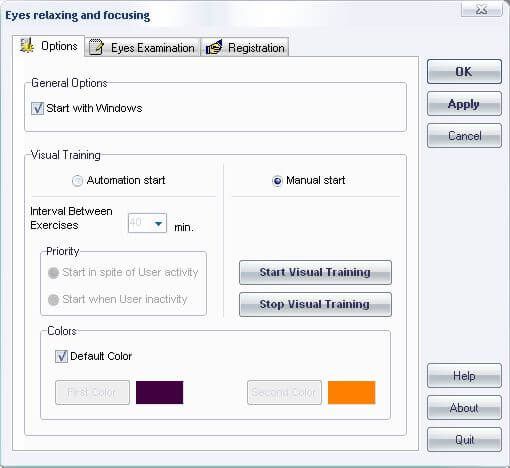Image resolution: width=510 pixels, height=468 pixels.
Task: Click the Apply button
Action: [464, 104]
